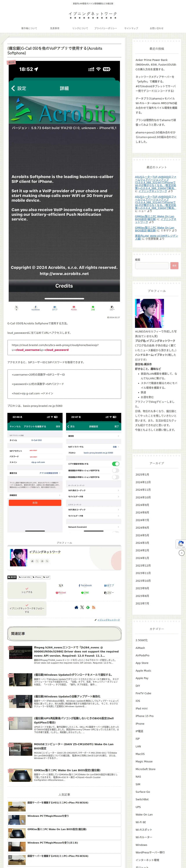Open popular article Windows PCでMagicMouseを使う(まとめ)

[64, 846]
